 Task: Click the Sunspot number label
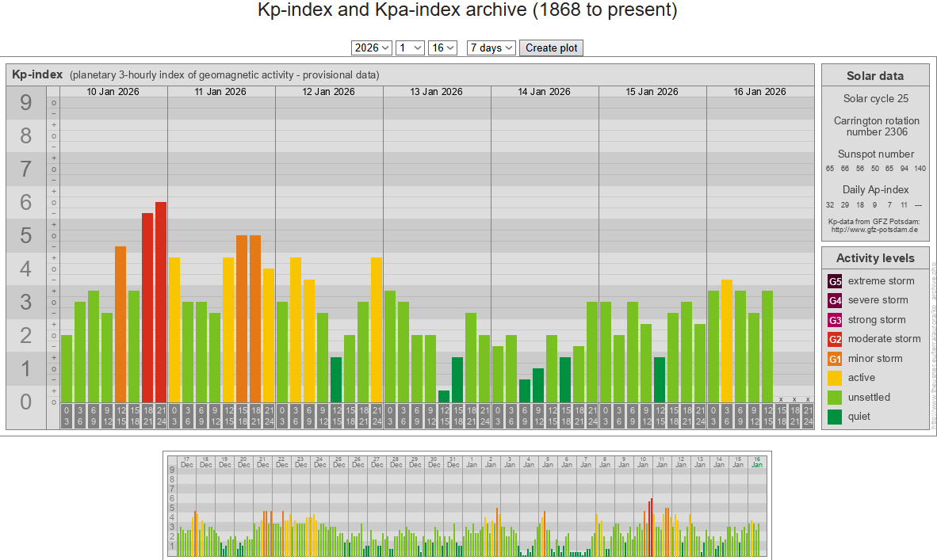point(875,154)
